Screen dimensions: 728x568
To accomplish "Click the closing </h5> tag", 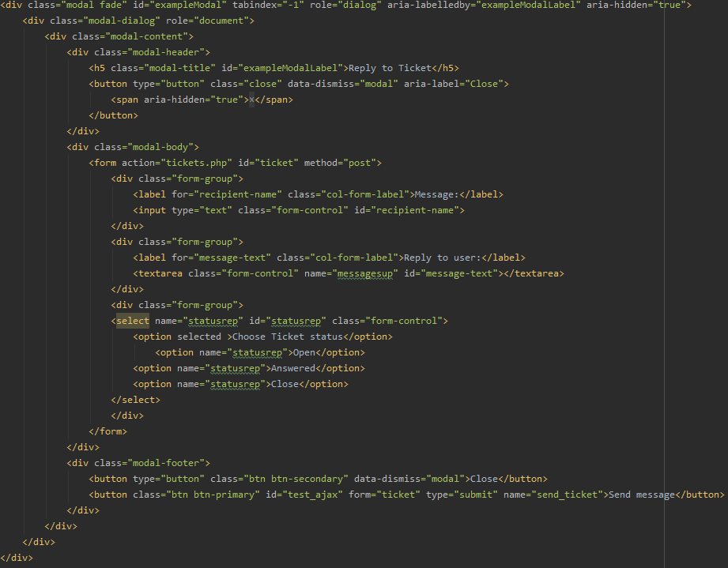I will [446, 68].
